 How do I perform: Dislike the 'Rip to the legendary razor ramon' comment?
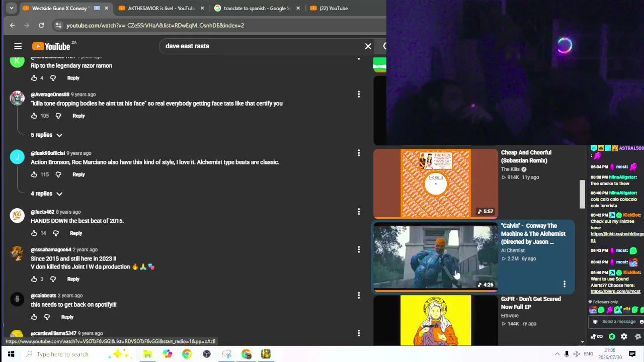(x=53, y=78)
